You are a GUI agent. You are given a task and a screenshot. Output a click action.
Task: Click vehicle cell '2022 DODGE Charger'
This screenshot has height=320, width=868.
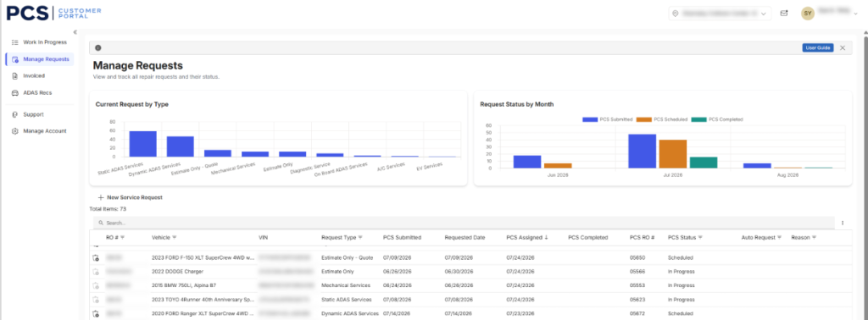[177, 272]
